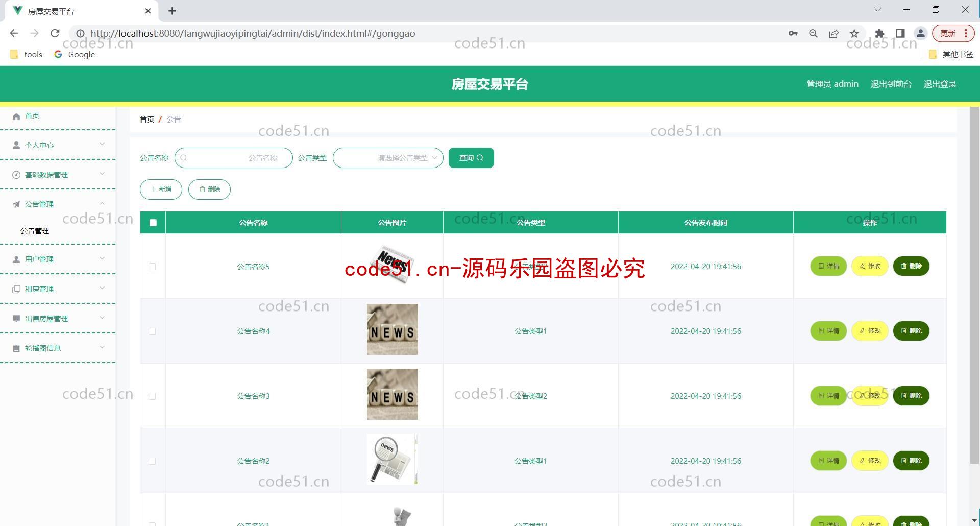Click the compass icon for 基础数据管理
980x526 pixels.
pos(16,175)
